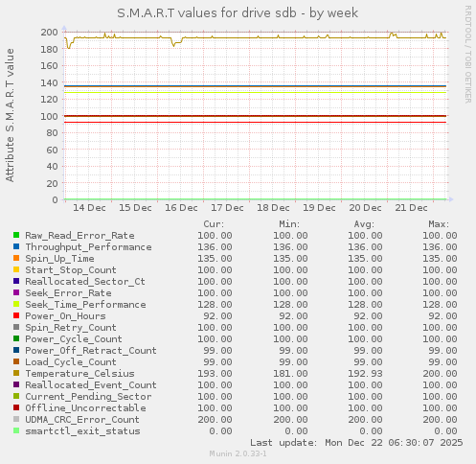Click the 100 y-axis label
Viewport: 476px width, 464px height.
pos(49,116)
